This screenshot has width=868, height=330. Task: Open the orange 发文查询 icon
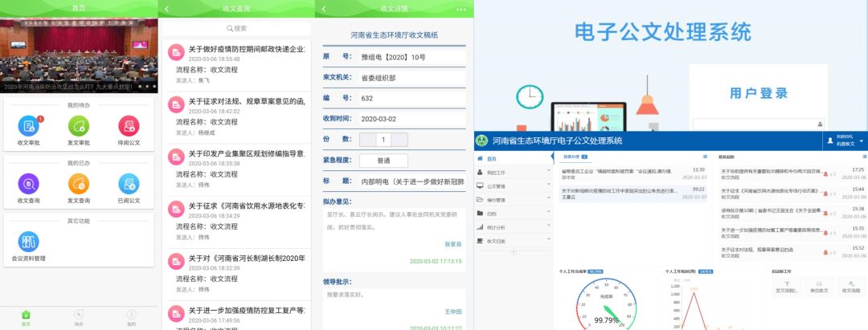pyautogui.click(x=79, y=184)
